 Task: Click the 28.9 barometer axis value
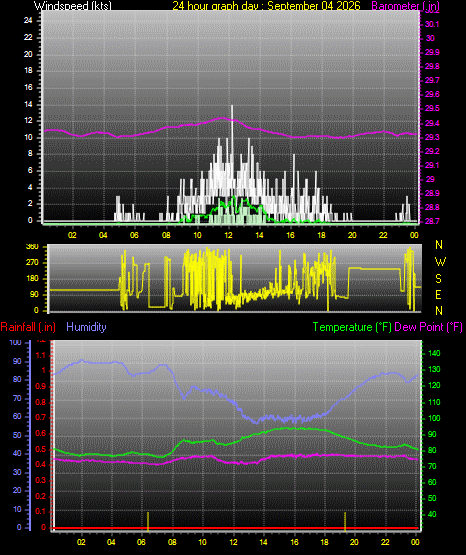[432, 193]
